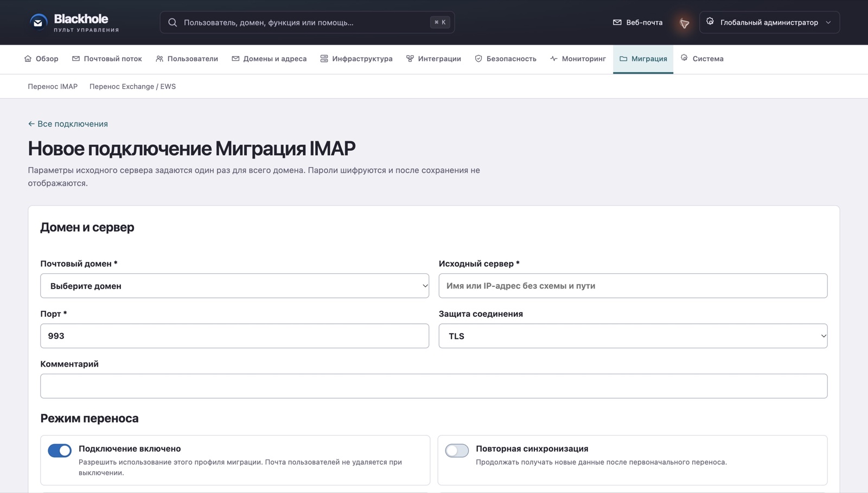This screenshot has height=493, width=868.
Task: Open the Веб-почта link text
Action: pos(644,22)
